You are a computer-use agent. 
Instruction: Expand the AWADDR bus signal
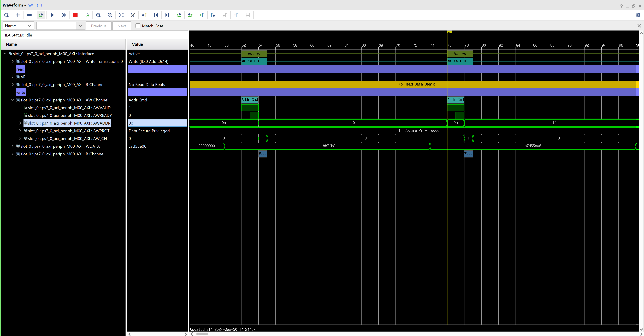pyautogui.click(x=20, y=123)
